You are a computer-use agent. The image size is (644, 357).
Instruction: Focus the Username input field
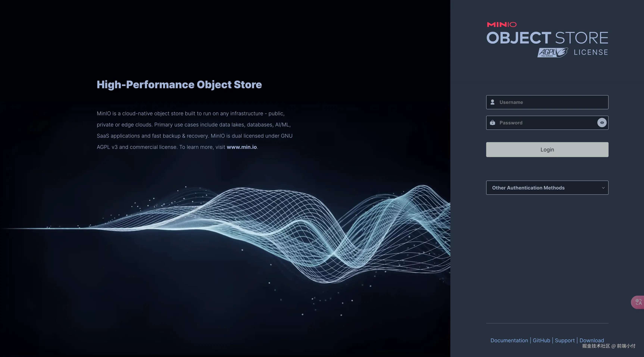click(550, 102)
